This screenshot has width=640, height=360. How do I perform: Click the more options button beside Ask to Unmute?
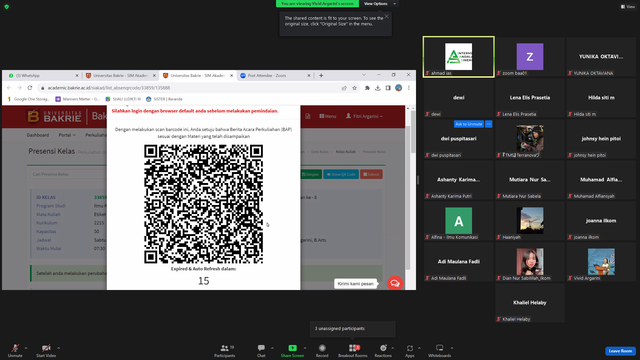[489, 124]
